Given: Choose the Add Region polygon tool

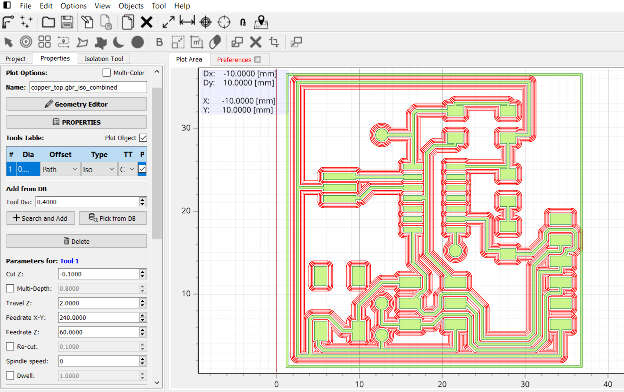Looking at the screenshot, I should tap(82, 42).
